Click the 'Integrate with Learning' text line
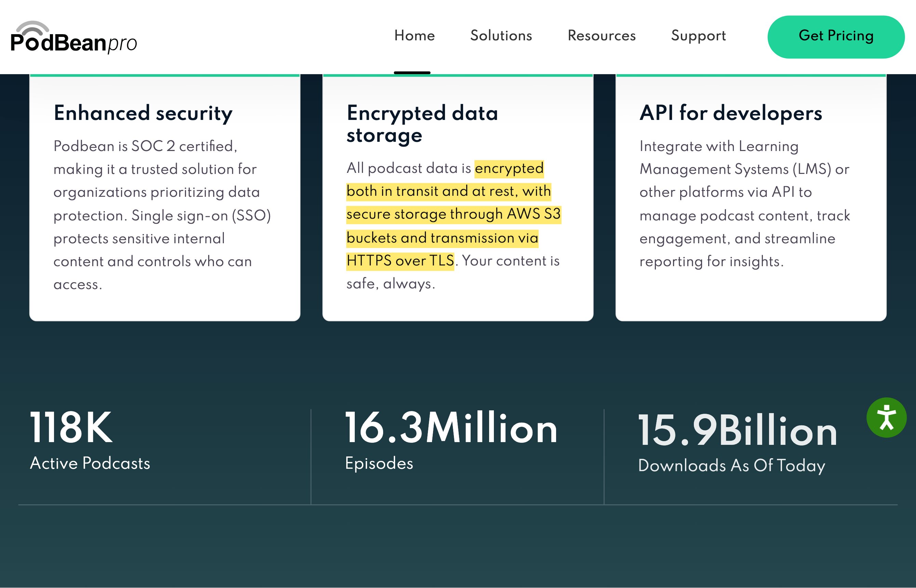The image size is (916, 588). click(719, 147)
